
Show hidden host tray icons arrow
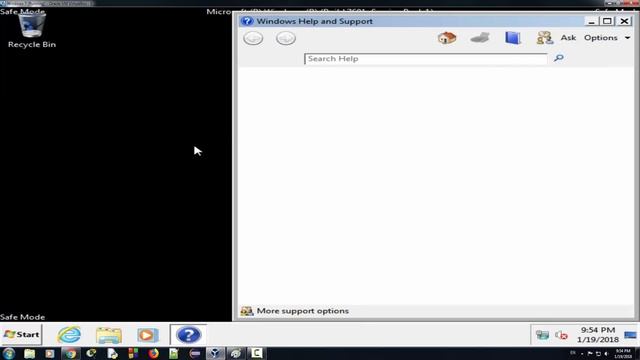582,354
